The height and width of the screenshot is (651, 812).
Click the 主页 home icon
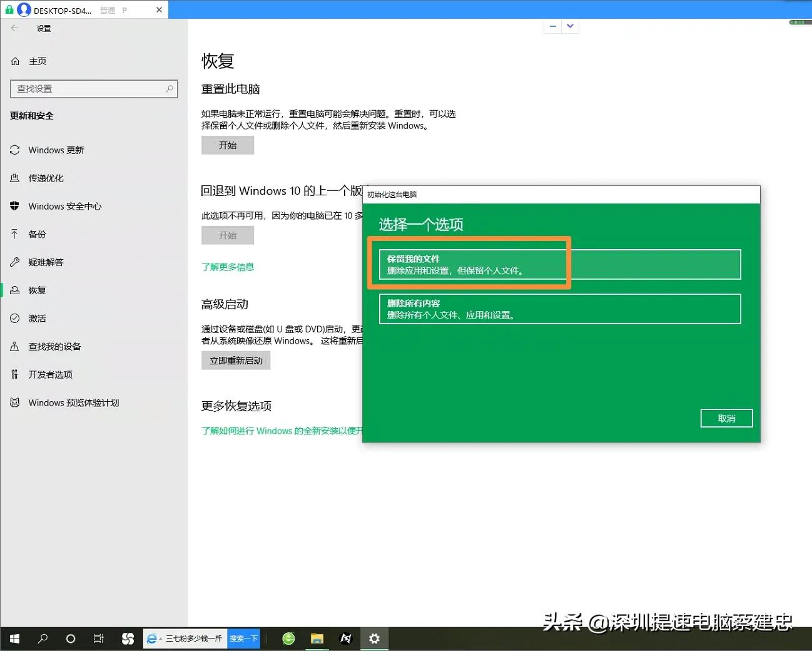click(14, 61)
